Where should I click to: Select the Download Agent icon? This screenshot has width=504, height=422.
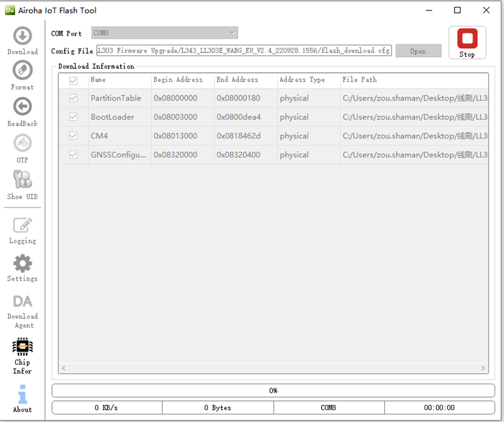click(x=22, y=303)
